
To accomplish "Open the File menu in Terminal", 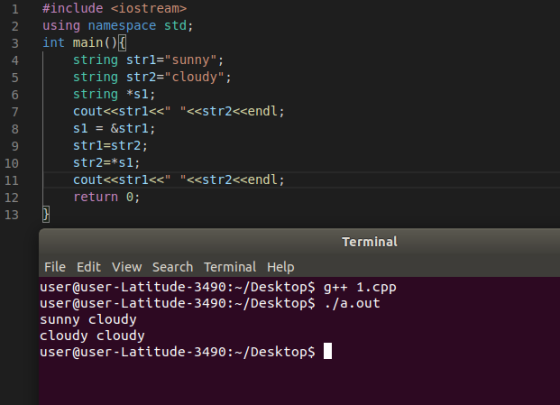I will point(55,267).
